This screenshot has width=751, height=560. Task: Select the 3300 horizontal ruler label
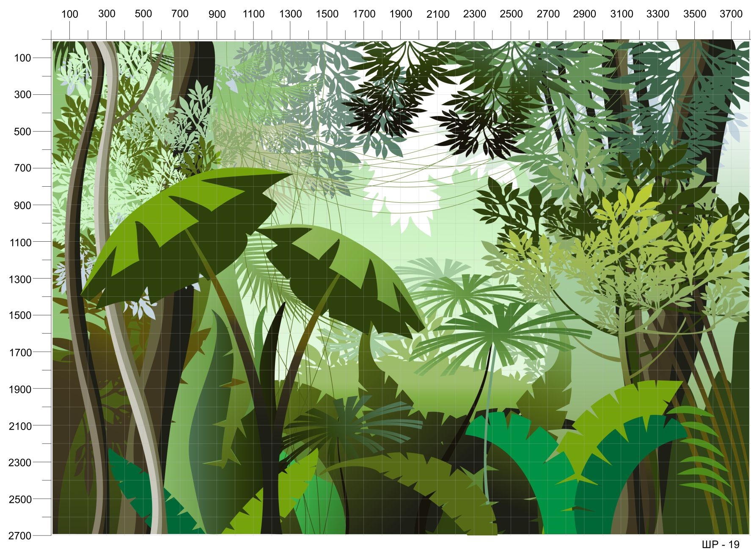(658, 14)
